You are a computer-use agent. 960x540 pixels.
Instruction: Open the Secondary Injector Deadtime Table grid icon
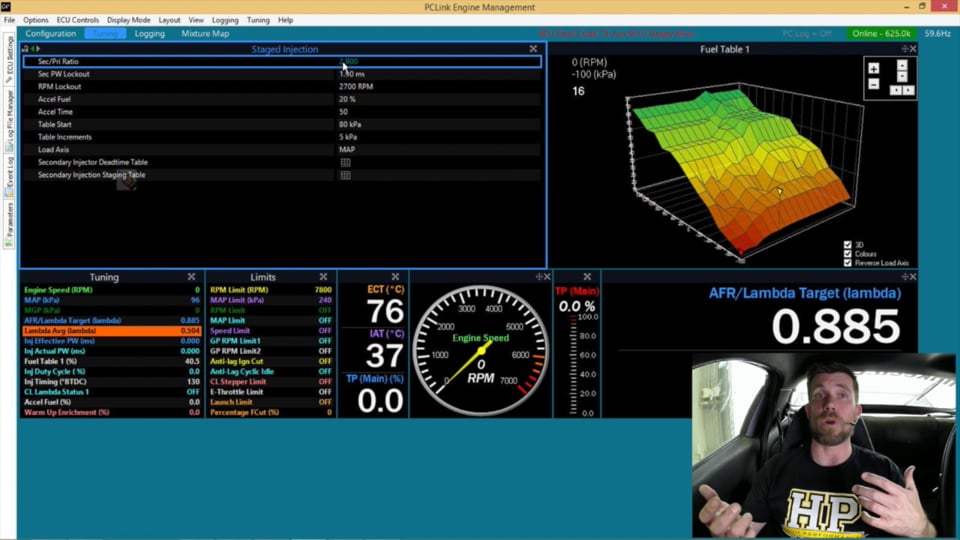click(x=345, y=162)
